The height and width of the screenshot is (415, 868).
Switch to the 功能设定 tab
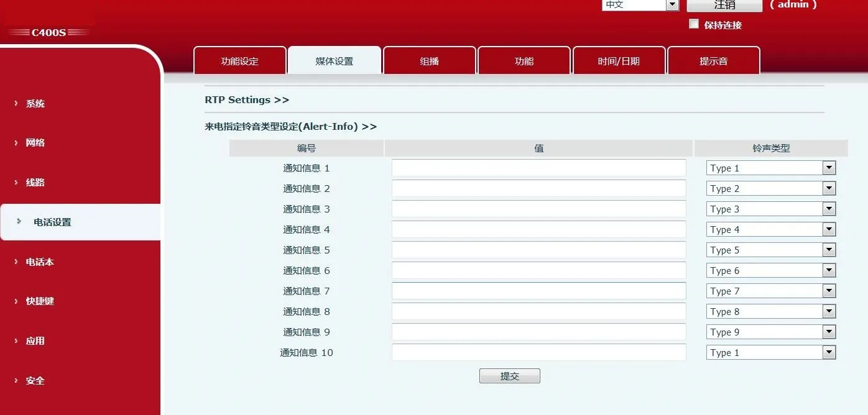pyautogui.click(x=239, y=61)
